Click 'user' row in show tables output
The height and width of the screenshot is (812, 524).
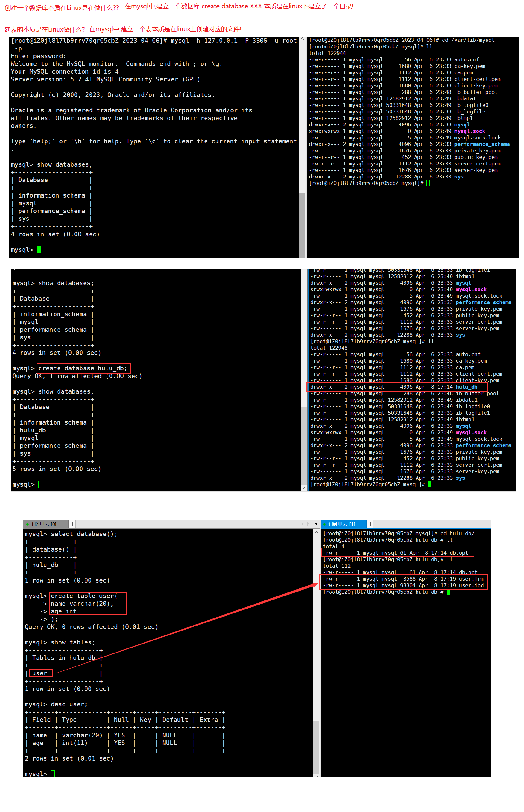coord(39,673)
